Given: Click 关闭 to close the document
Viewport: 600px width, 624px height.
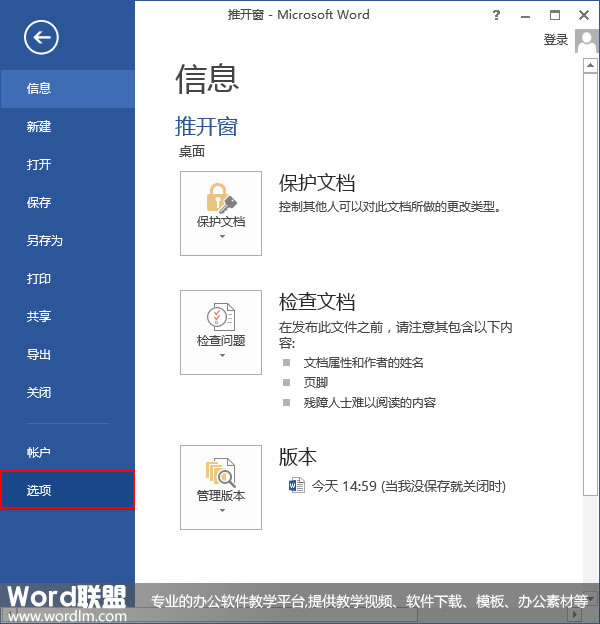Looking at the screenshot, I should (x=67, y=393).
